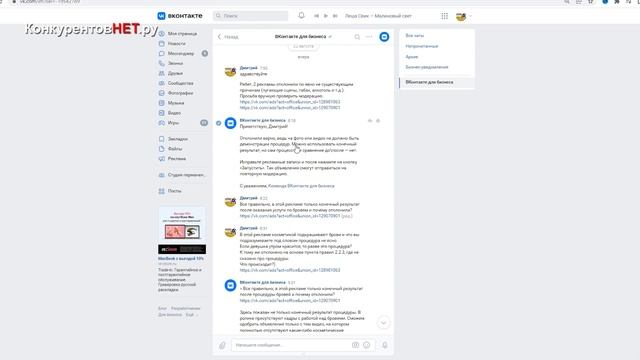
Task: Open the Для бизнеса footer link
Action: pyautogui.click(x=170, y=315)
